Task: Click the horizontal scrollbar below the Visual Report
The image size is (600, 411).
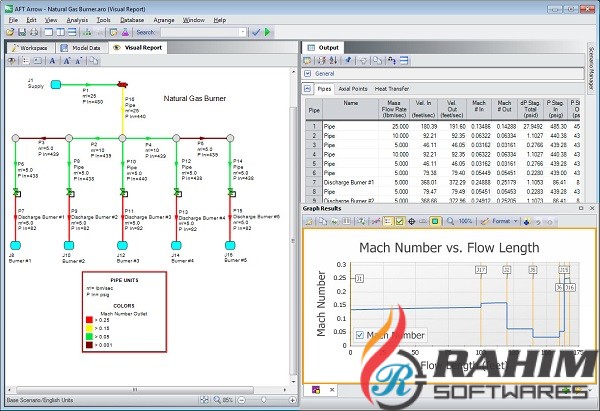Action: [x=135, y=390]
